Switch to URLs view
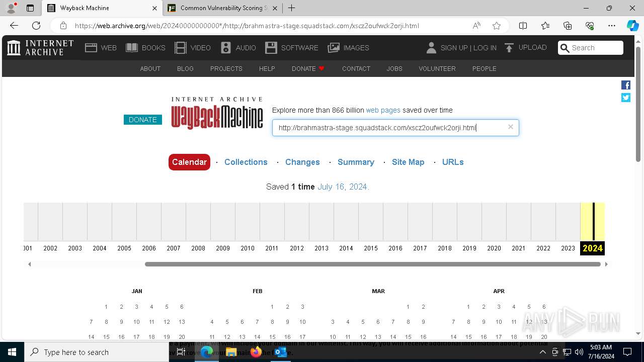Image resolution: width=644 pixels, height=362 pixels. pos(453,162)
